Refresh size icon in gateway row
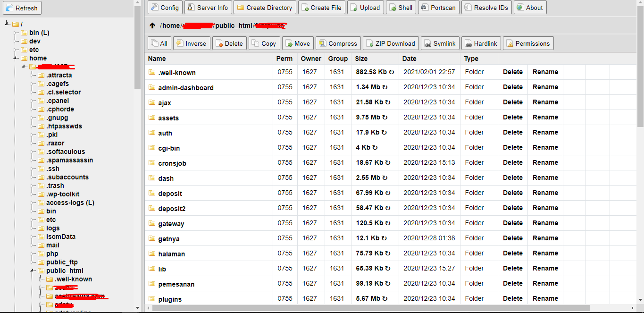The height and width of the screenshot is (313, 644). pyautogui.click(x=388, y=223)
